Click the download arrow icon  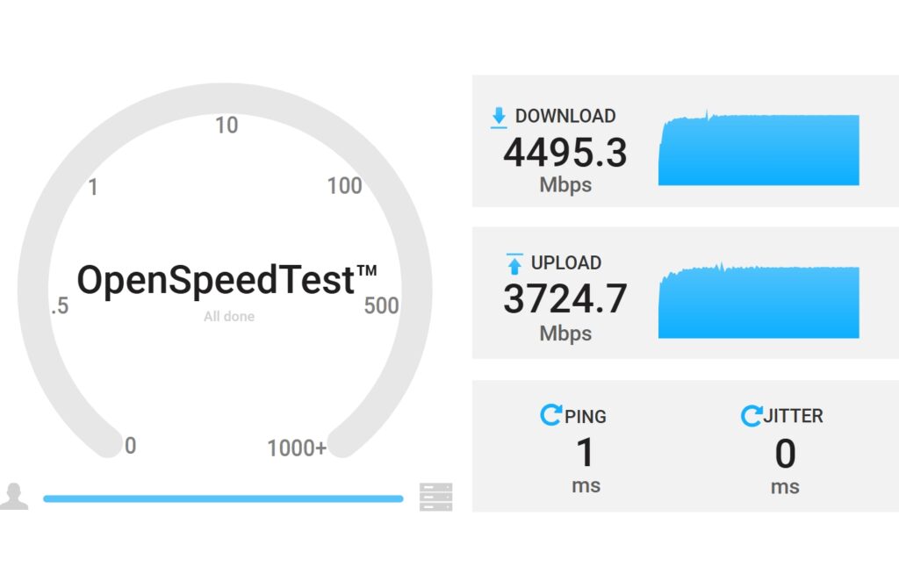point(499,117)
